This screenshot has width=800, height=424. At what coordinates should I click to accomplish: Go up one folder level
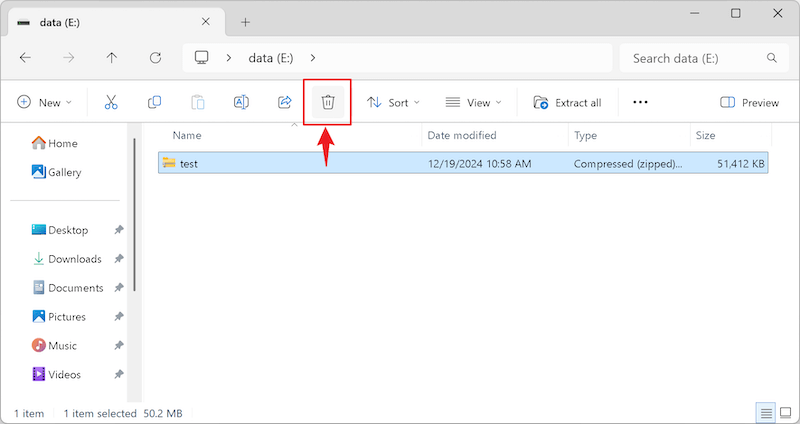[112, 58]
